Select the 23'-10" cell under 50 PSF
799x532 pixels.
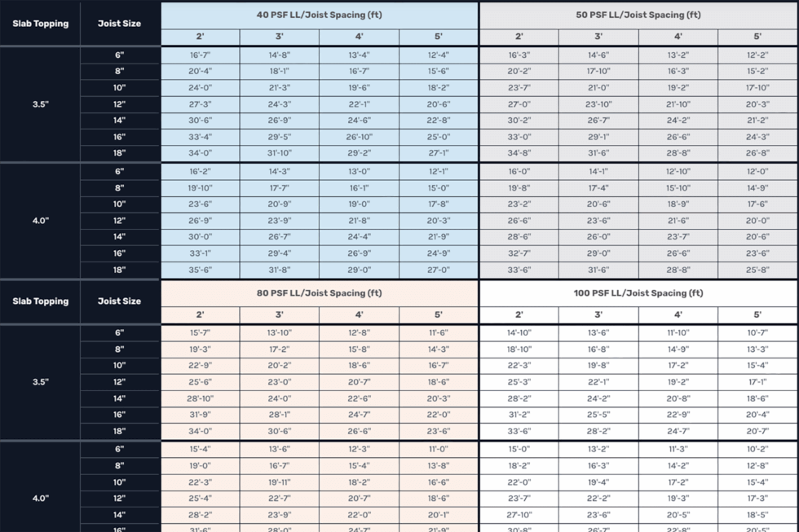(598, 104)
